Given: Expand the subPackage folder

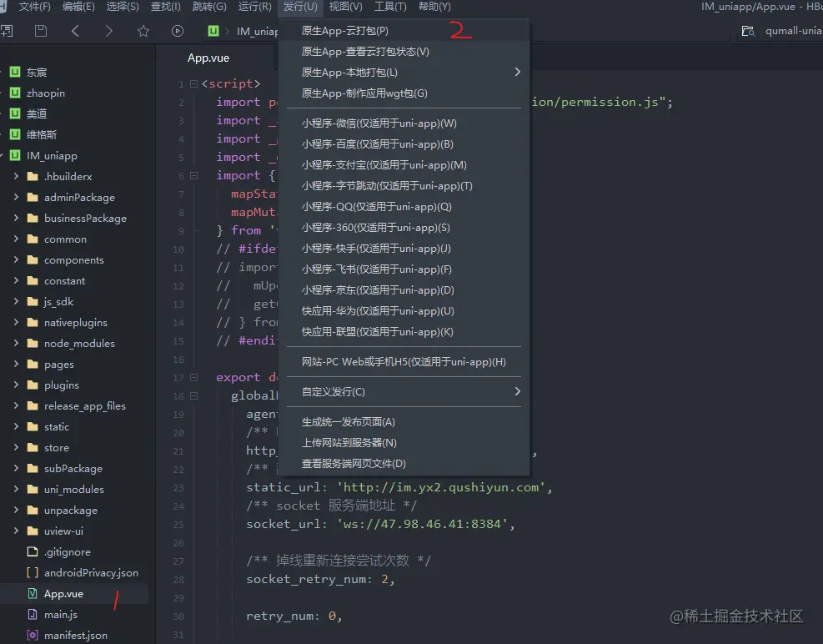Looking at the screenshot, I should tap(16, 468).
